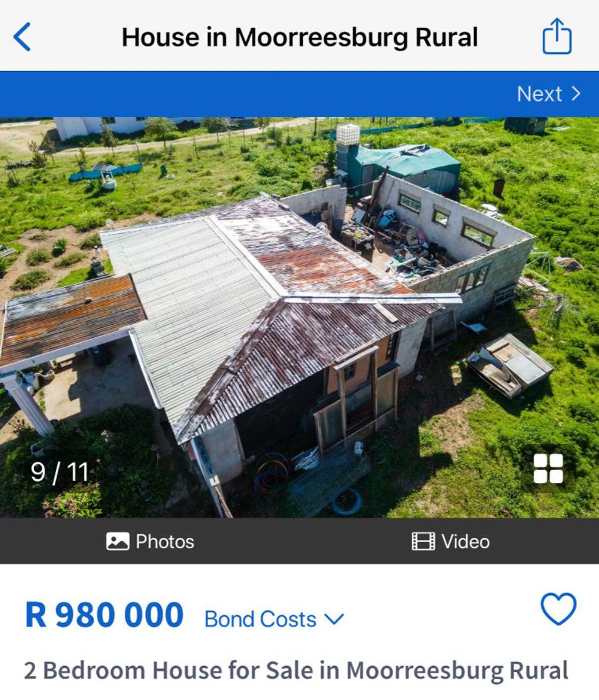Tap the picture icon beside Photos

[118, 541]
